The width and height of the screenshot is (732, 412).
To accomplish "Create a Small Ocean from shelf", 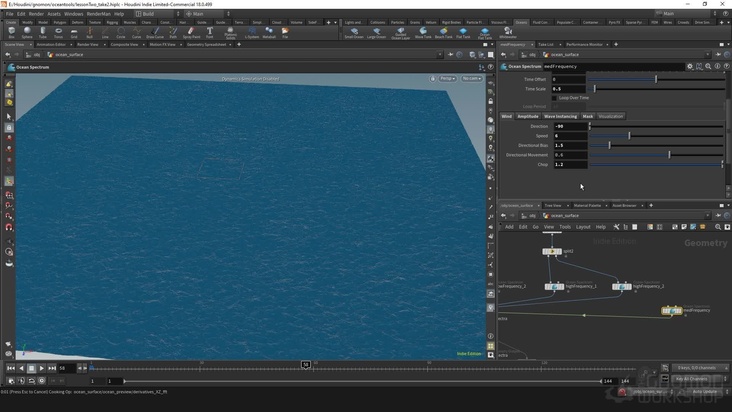I will point(354,32).
